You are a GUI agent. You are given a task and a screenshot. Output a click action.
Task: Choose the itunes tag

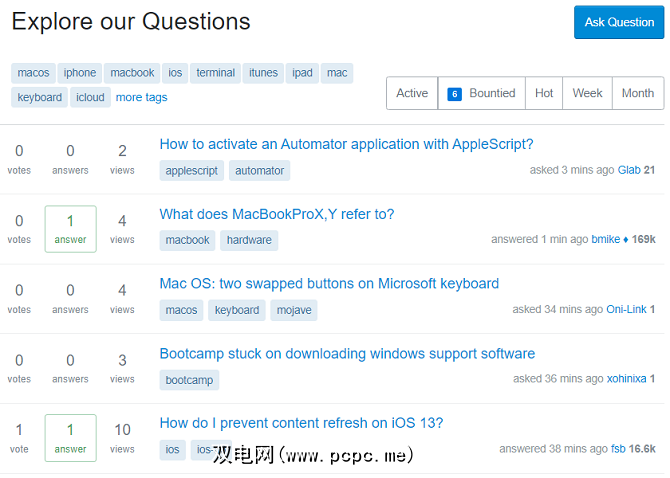263,73
